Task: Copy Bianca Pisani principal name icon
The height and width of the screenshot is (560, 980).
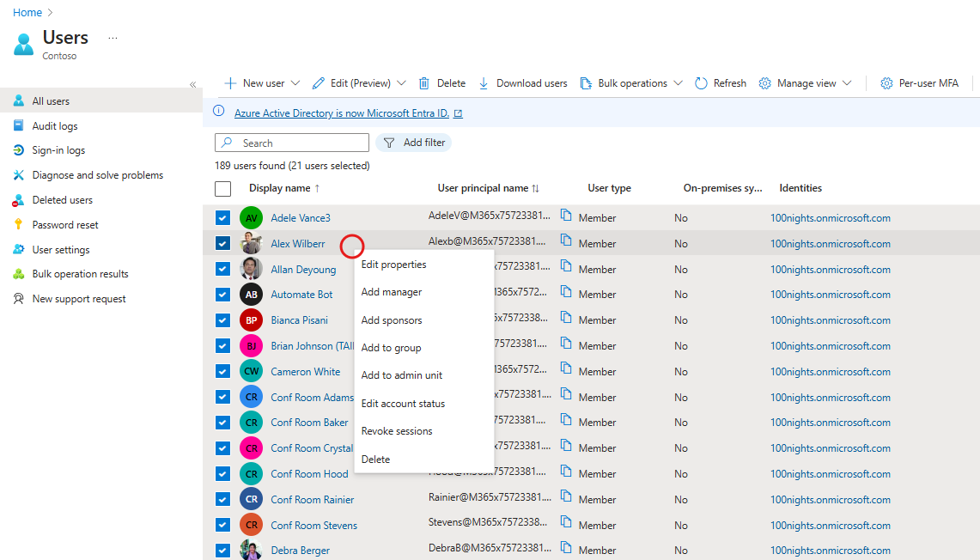Action: tap(566, 317)
